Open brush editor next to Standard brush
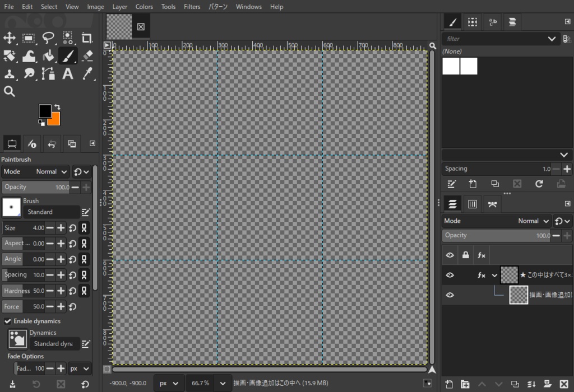574x392 pixels. pyautogui.click(x=85, y=212)
